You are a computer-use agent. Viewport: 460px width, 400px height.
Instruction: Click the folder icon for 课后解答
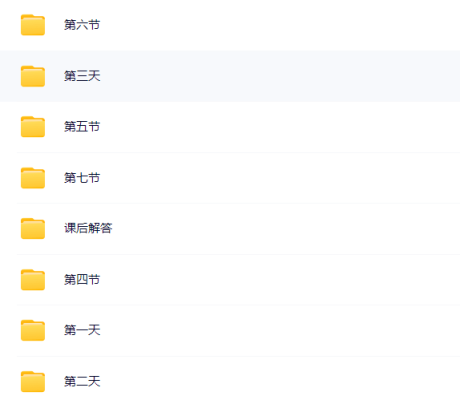tap(33, 229)
